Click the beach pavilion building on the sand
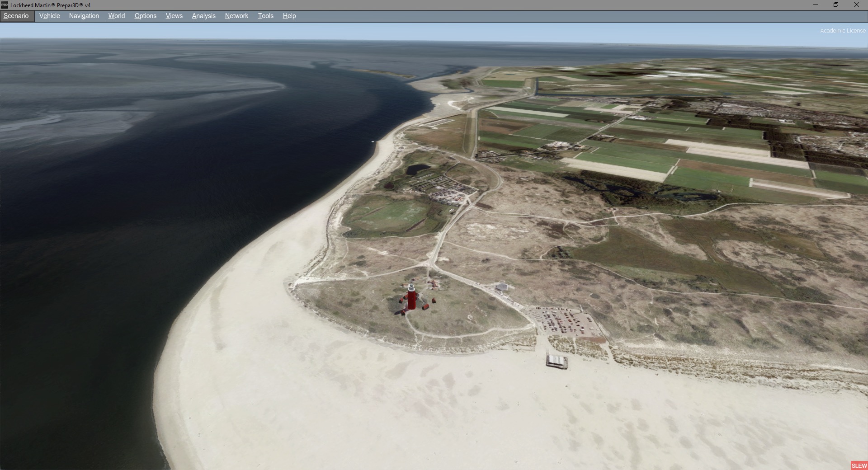Viewport: 868px width, 470px height. tap(557, 361)
